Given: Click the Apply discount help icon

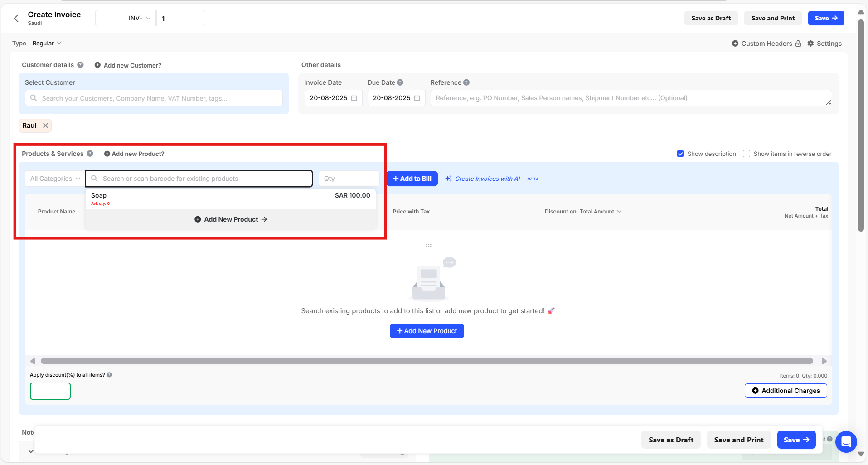Looking at the screenshot, I should click(x=109, y=375).
